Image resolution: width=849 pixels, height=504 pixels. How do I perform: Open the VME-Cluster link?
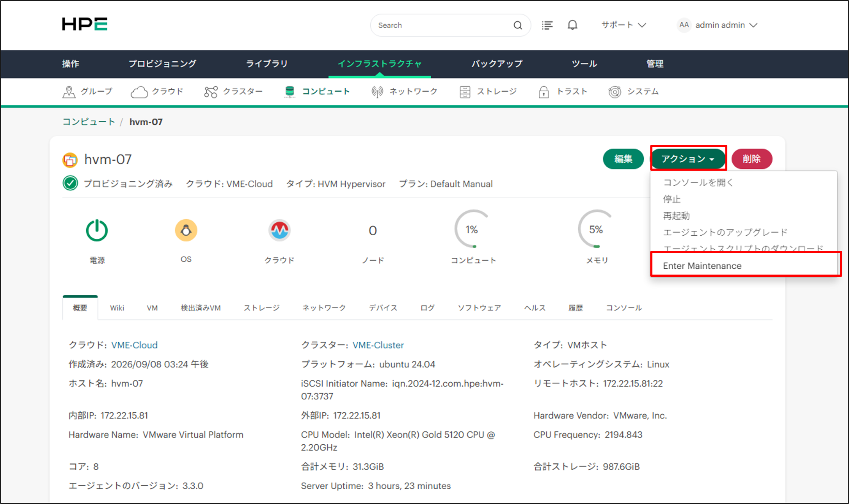point(378,345)
